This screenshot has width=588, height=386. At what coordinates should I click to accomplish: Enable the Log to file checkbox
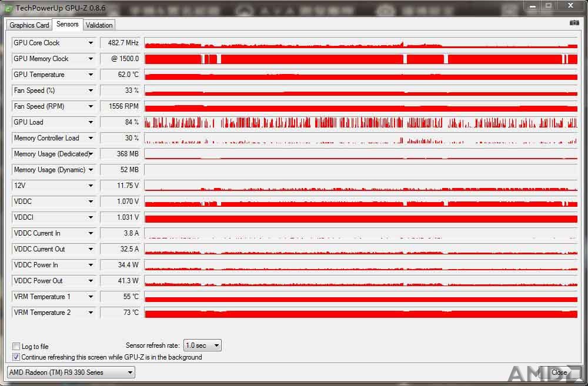(x=16, y=346)
